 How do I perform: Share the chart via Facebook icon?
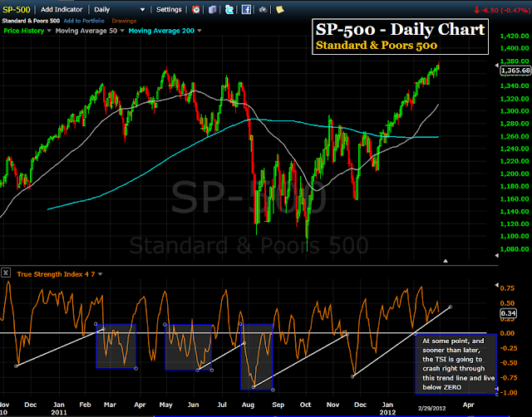tap(246, 9)
